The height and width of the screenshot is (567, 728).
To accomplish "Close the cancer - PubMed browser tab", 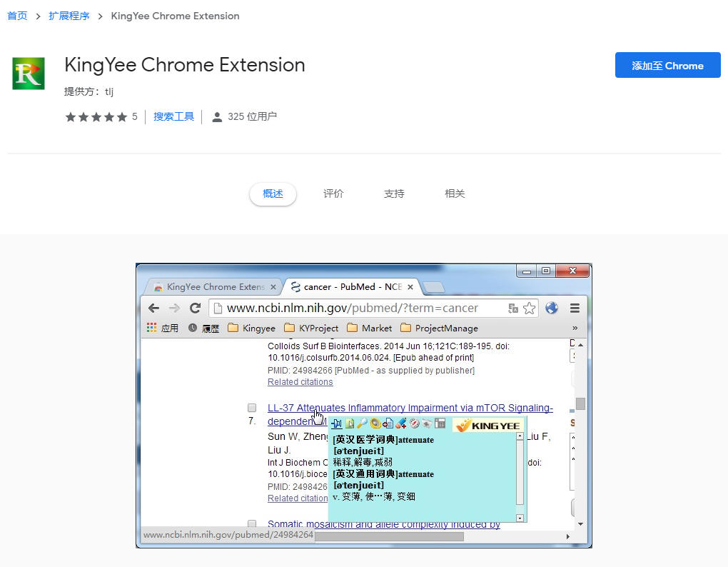I will click(x=410, y=287).
